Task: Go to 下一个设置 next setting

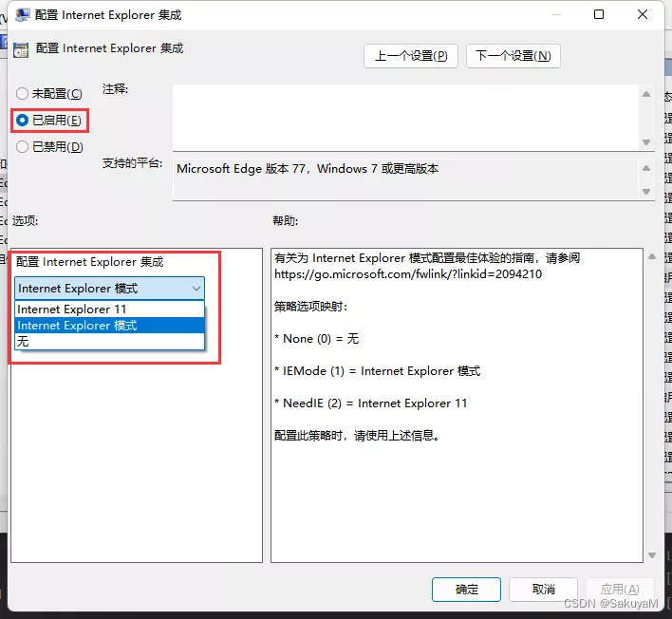Action: tap(513, 56)
